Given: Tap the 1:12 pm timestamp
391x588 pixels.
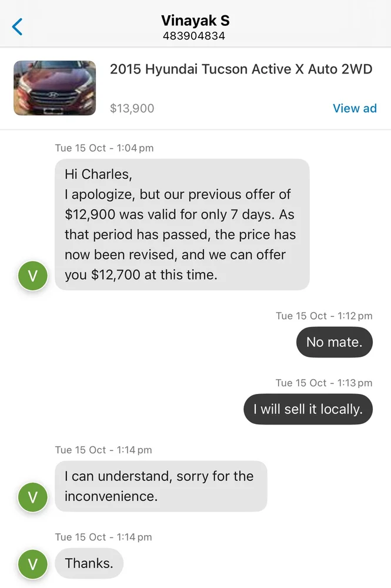Looking at the screenshot, I should [324, 316].
